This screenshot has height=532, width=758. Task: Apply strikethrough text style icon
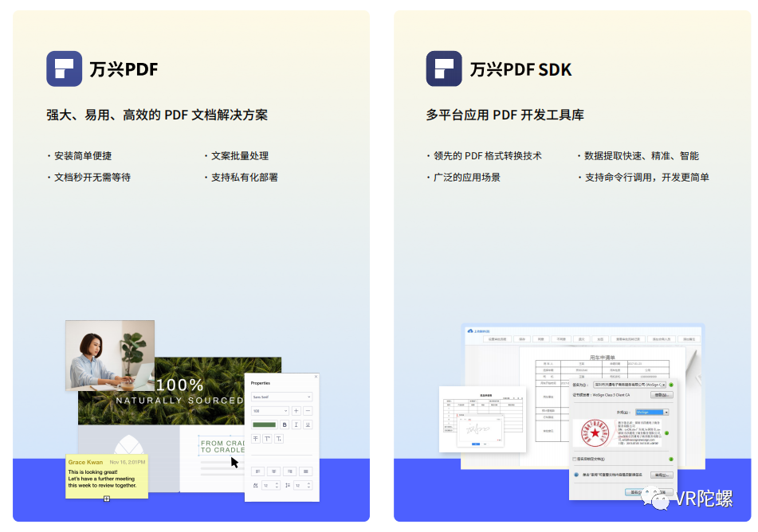tap(256, 439)
